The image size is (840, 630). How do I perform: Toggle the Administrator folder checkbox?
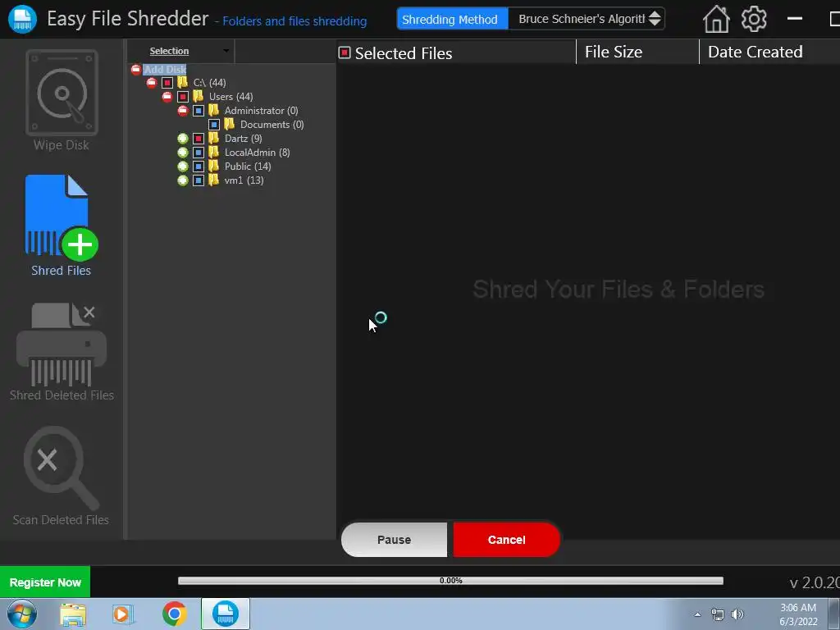click(x=199, y=111)
